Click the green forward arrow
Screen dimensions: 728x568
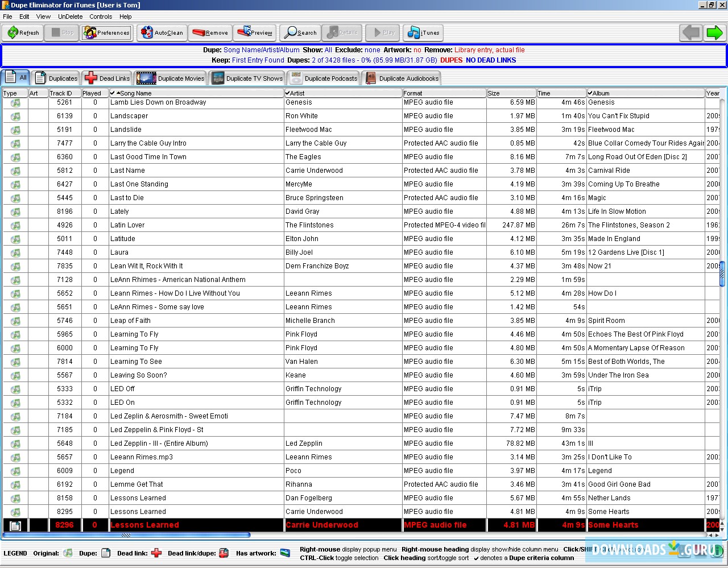(714, 33)
